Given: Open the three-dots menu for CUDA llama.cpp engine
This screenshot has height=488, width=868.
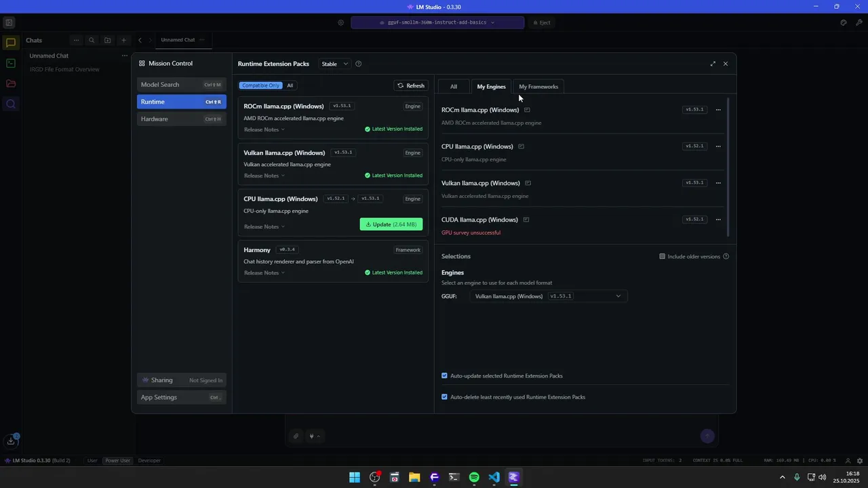Looking at the screenshot, I should coord(718,220).
